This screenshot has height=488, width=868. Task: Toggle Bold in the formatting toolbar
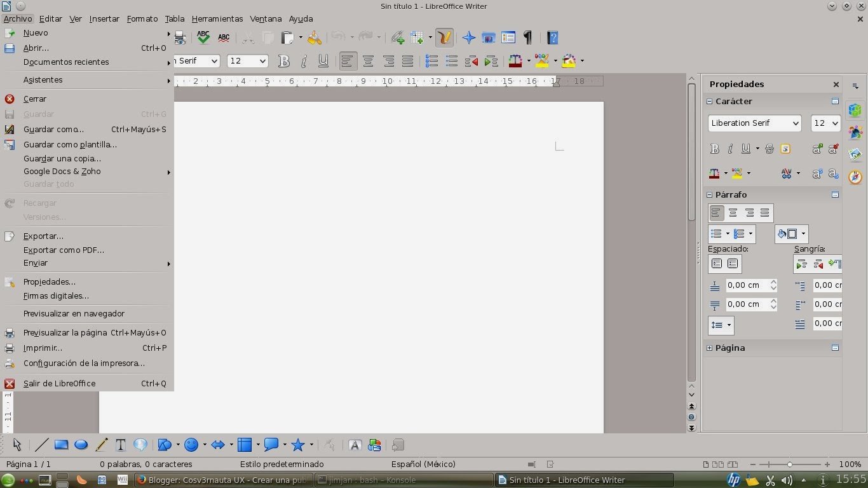pos(284,61)
